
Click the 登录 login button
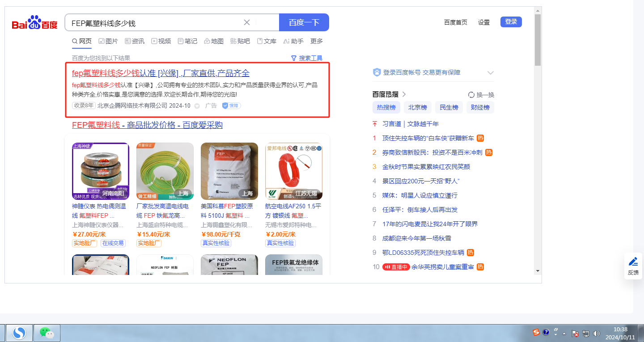[x=511, y=22]
